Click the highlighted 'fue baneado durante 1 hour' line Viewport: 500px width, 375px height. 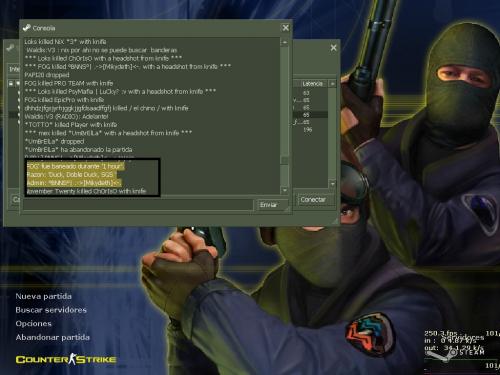(76, 166)
